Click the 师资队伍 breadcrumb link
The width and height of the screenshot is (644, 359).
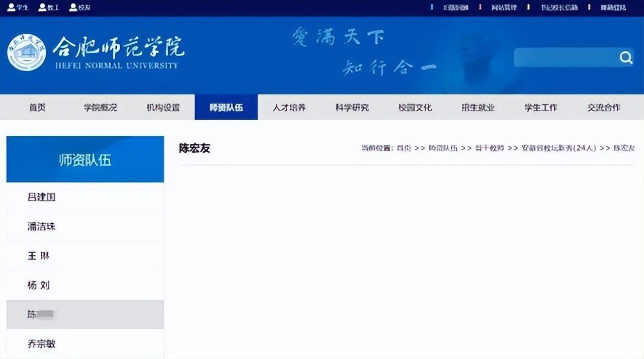(x=443, y=148)
